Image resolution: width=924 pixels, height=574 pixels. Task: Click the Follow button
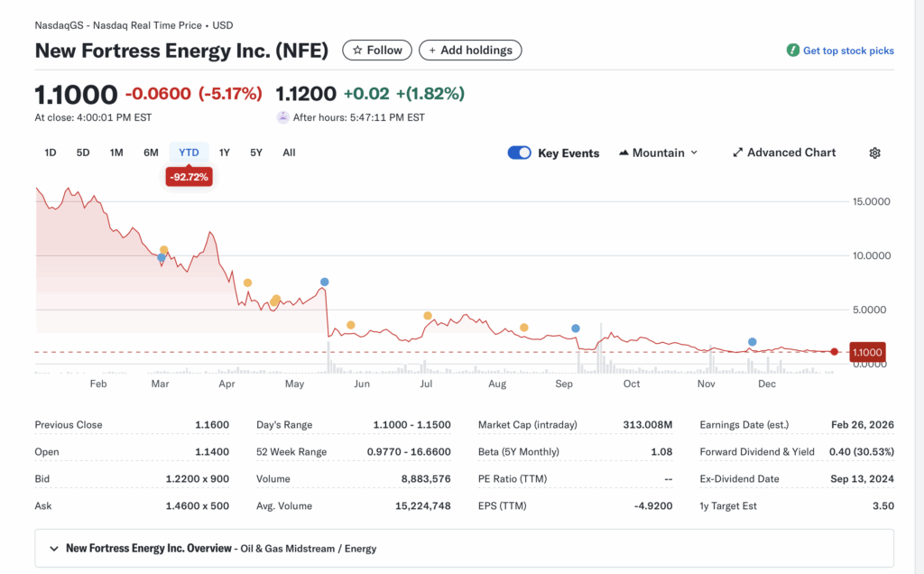click(376, 50)
